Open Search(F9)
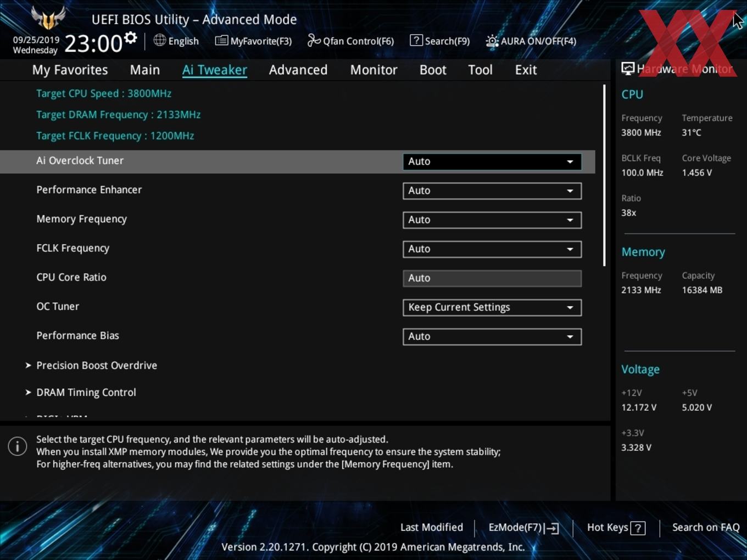This screenshot has height=560, width=747. pyautogui.click(x=440, y=41)
